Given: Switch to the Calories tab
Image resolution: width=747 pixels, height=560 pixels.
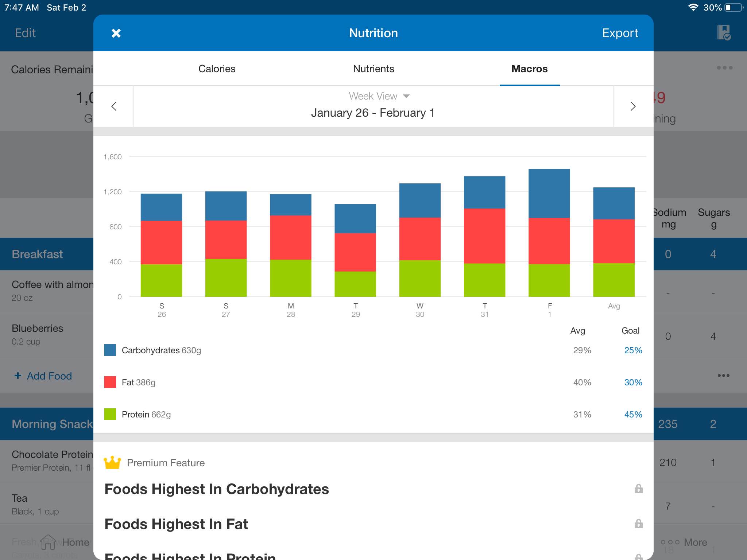Looking at the screenshot, I should click(x=217, y=69).
